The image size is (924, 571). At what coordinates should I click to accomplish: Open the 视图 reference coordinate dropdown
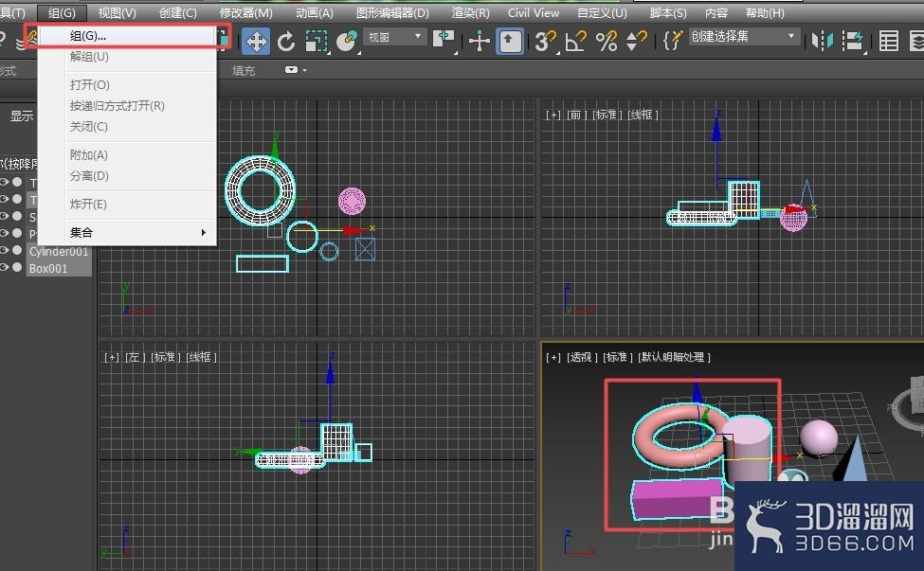[395, 37]
